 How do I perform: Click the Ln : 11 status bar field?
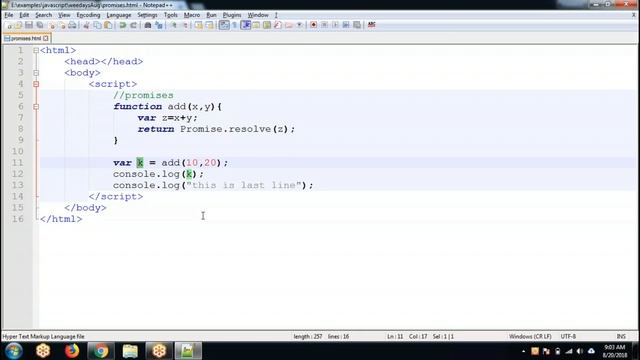pos(395,336)
